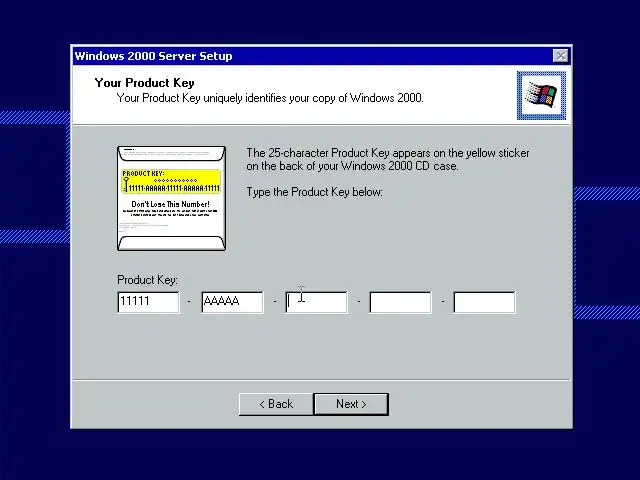Click the 'Product Key:' label
Screen dimensions: 640x480
(x=147, y=280)
